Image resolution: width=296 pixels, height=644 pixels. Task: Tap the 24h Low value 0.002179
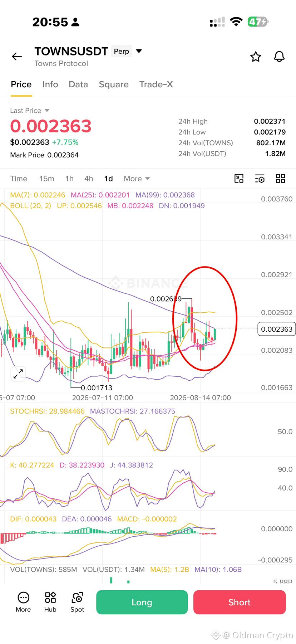(x=270, y=132)
